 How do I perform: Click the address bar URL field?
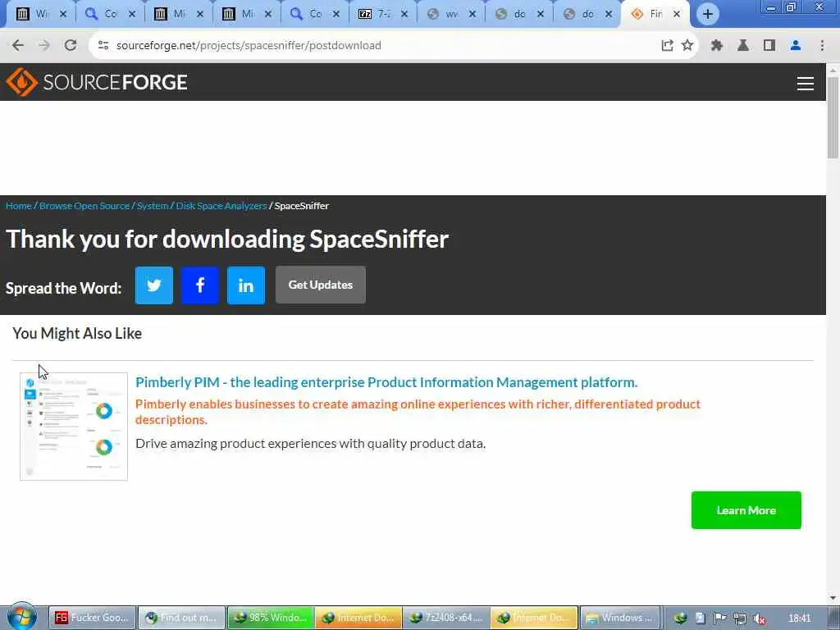click(x=375, y=46)
